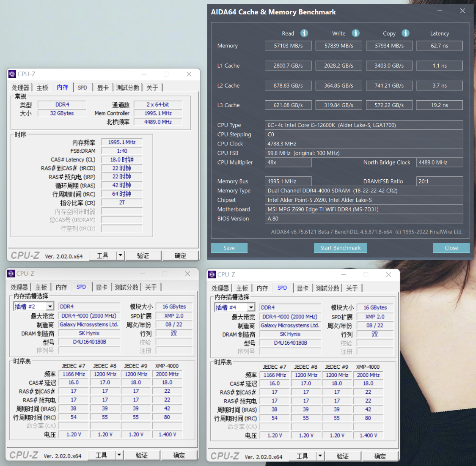Close the CPU-Z memory window with X

coord(189,74)
